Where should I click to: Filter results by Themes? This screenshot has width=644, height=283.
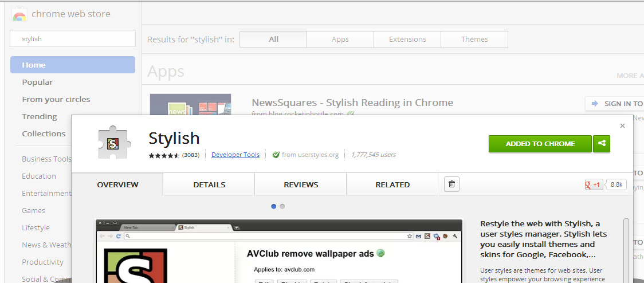tap(474, 40)
